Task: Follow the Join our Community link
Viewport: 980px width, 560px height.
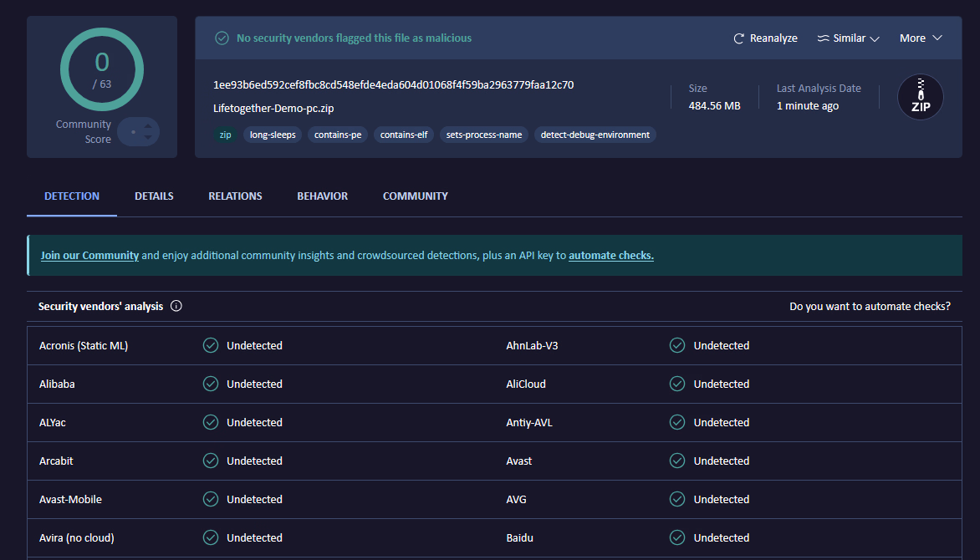Action: (89, 256)
